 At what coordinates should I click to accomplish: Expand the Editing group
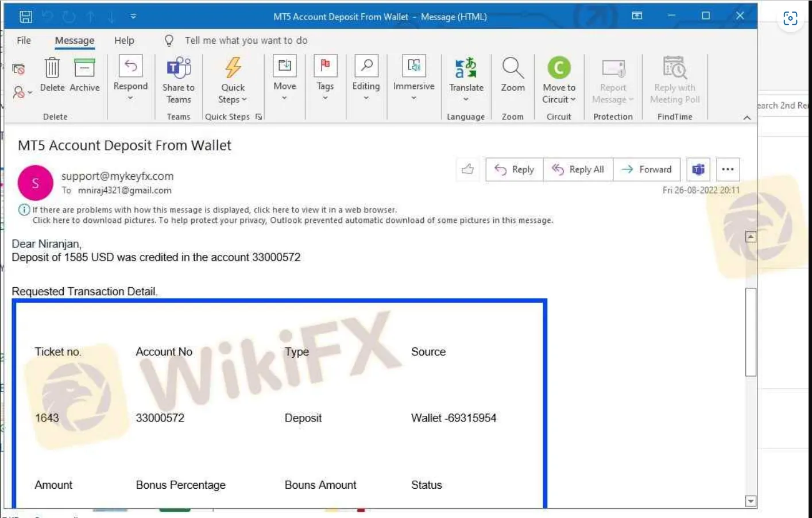(366, 79)
